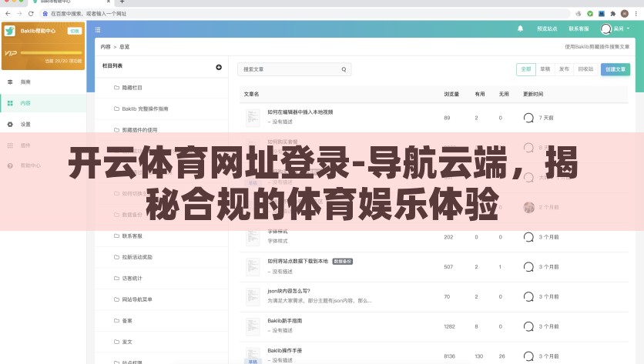The image size is (644, 364).
Task: Click folder icon beside 剪藏插件的使用
Action: point(116,130)
